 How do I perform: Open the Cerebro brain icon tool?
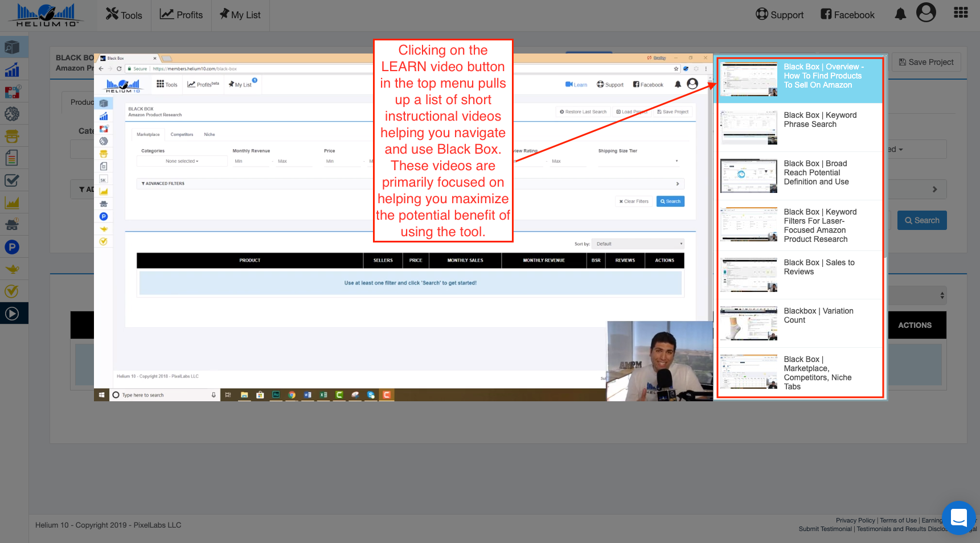pyautogui.click(x=12, y=114)
